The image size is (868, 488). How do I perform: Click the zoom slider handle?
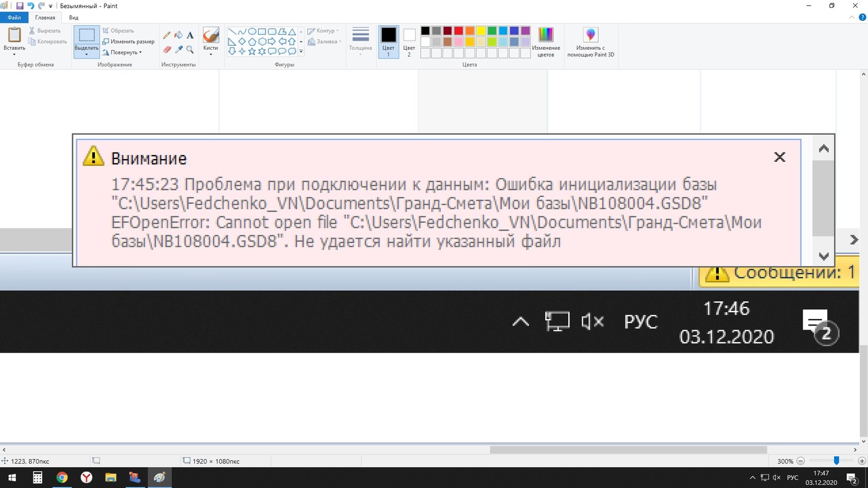[x=836, y=461]
